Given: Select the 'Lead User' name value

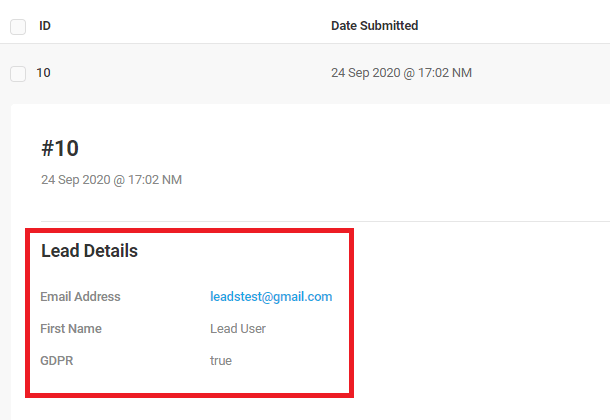Looking at the screenshot, I should (238, 329).
